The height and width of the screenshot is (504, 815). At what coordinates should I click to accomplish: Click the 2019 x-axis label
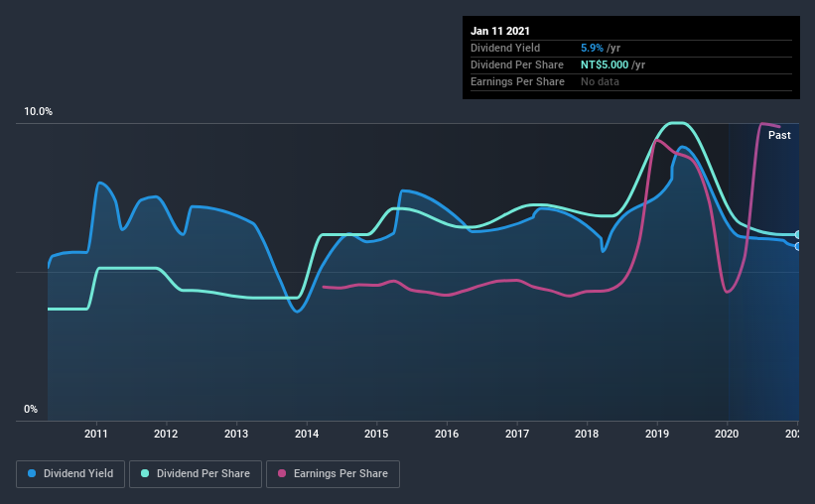tap(657, 434)
